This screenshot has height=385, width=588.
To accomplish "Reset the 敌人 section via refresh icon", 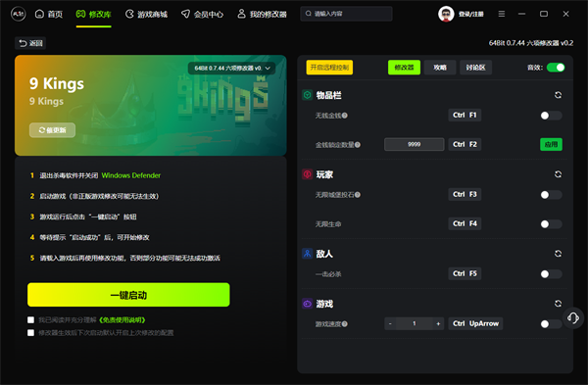I will [558, 254].
